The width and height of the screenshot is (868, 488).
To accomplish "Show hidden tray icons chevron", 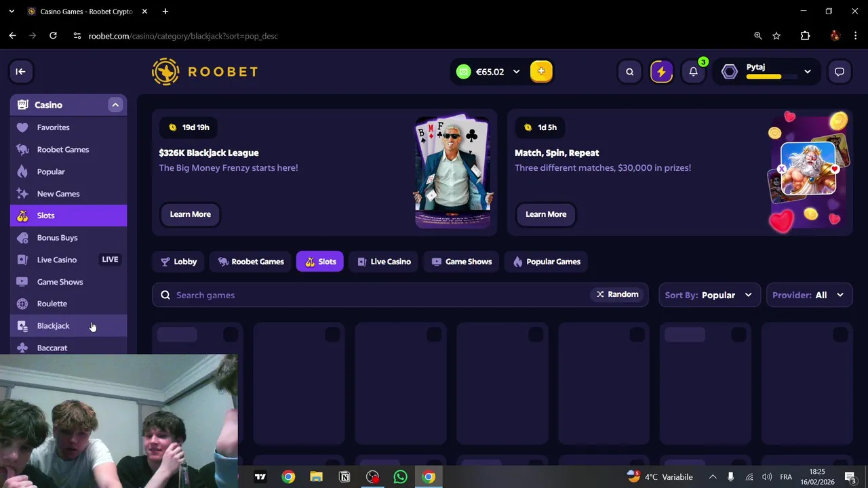I will pyautogui.click(x=712, y=477).
